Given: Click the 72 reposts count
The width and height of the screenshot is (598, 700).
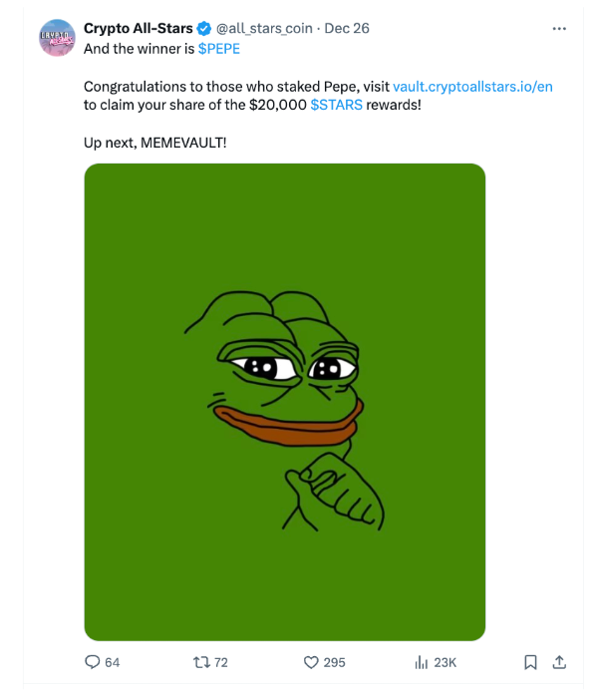Looking at the screenshot, I should coord(221,662).
